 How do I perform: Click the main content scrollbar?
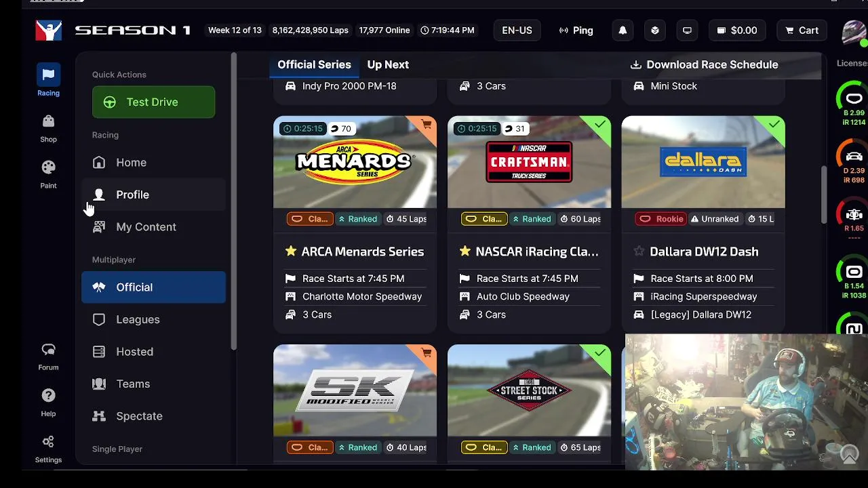coord(825,195)
